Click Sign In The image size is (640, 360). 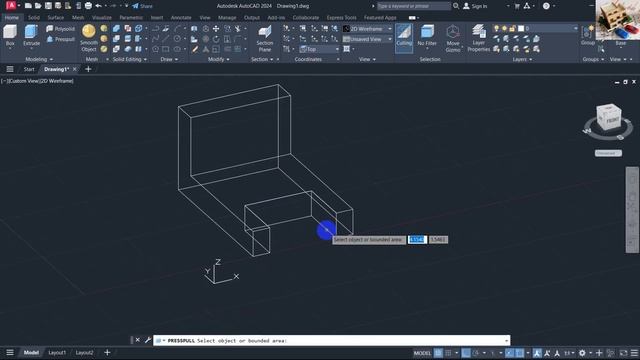click(476, 6)
